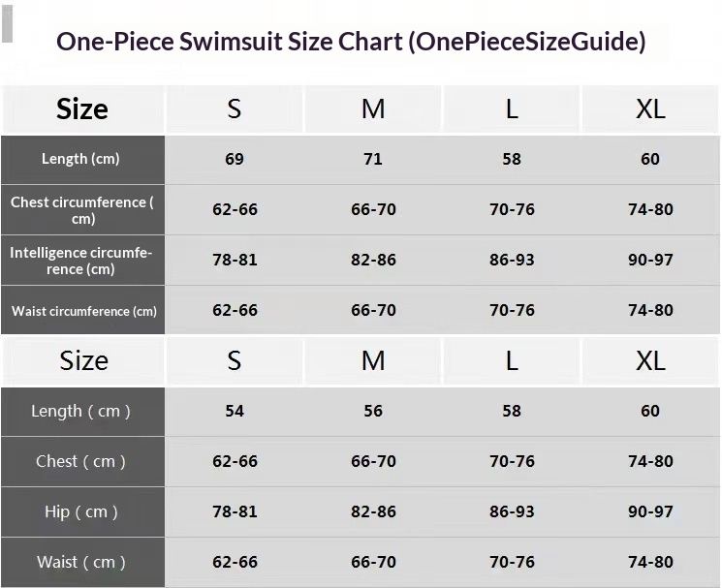Click the value 71 in the Length row
The image size is (722, 588).
[x=373, y=159]
